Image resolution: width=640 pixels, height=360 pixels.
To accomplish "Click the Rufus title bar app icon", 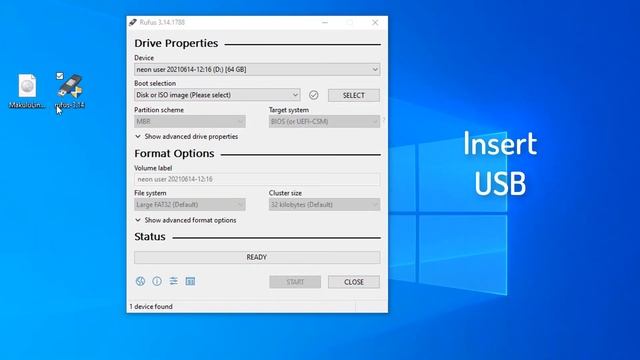I will (x=133, y=22).
